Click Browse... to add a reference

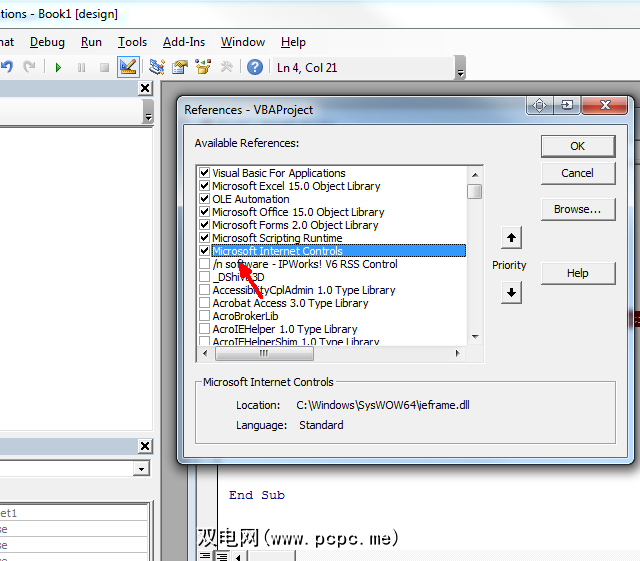click(578, 209)
